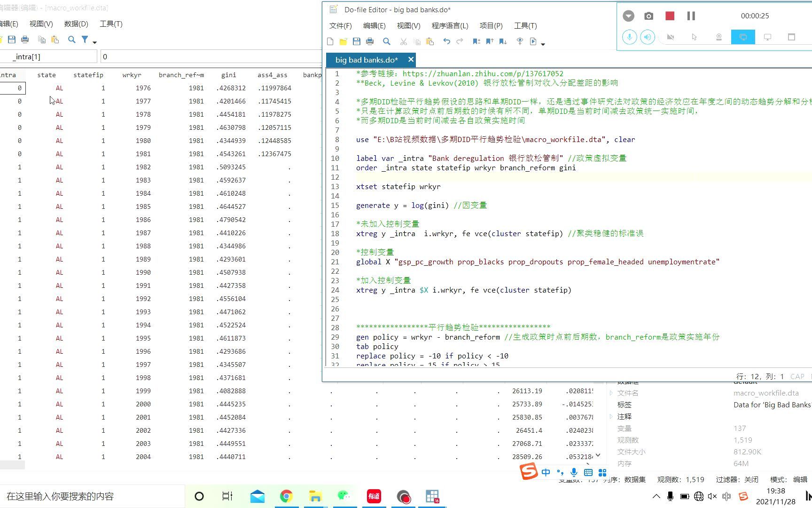Open the 视图(V) menu in the Data Editor
The width and height of the screenshot is (812, 508).
(41, 24)
